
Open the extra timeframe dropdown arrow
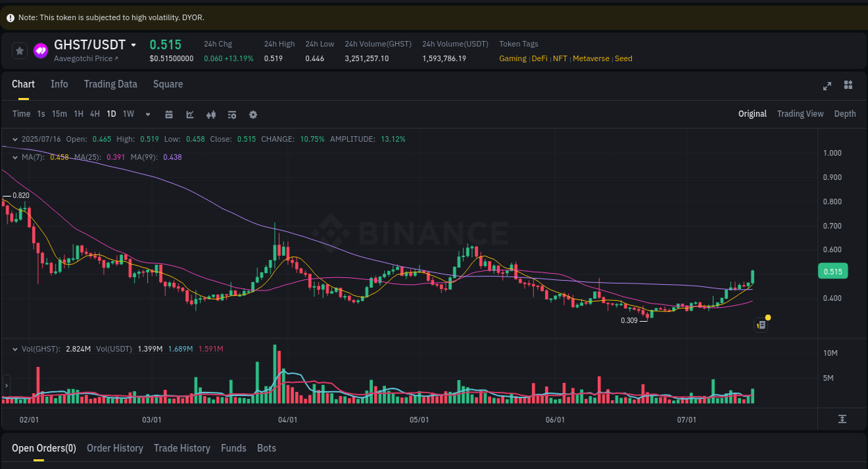(147, 114)
